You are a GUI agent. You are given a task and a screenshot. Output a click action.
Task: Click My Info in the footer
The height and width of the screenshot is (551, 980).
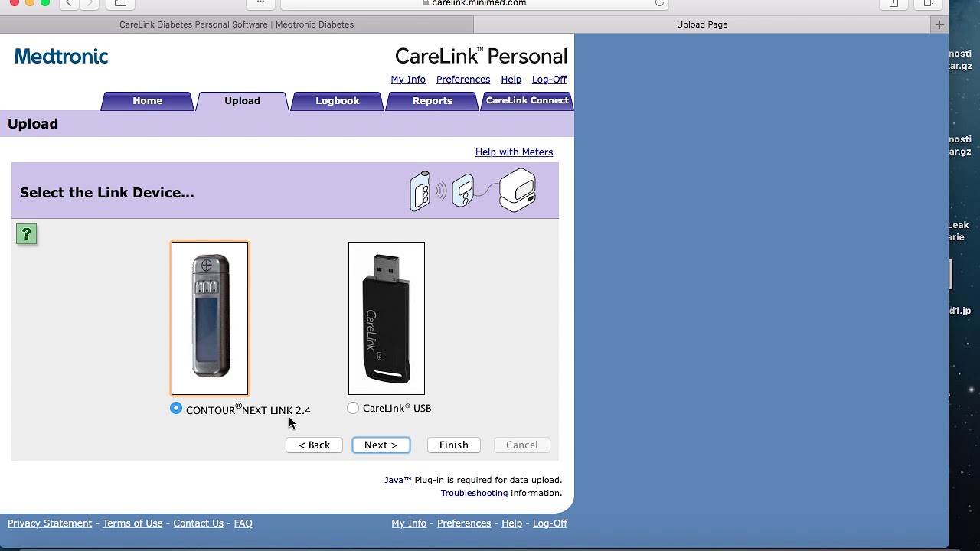tap(409, 523)
